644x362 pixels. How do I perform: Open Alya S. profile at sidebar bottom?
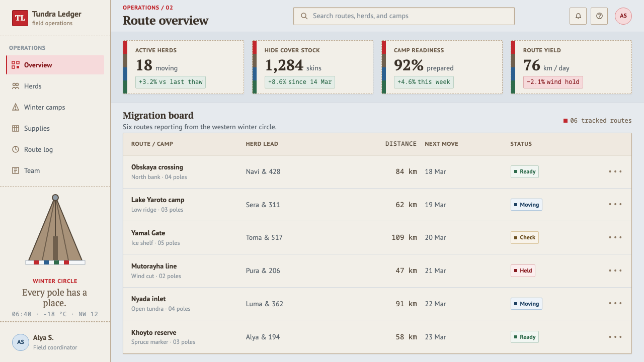(55, 342)
